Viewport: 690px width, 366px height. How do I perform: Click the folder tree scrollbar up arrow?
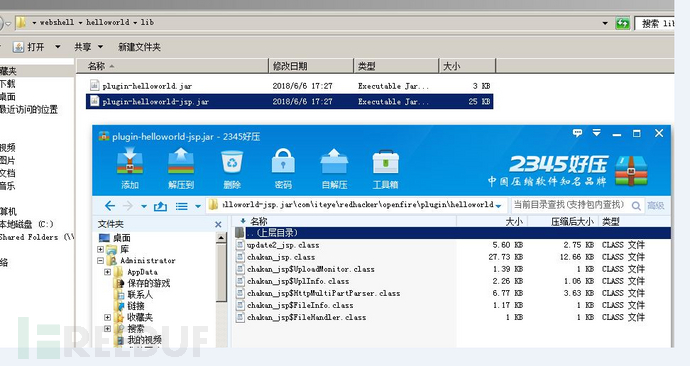click(x=221, y=238)
